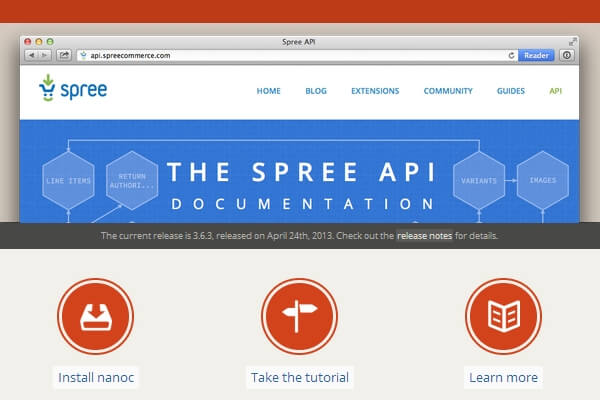The image size is (600, 400).
Task: Open the EXTENSIONS menu item
Action: [x=375, y=91]
